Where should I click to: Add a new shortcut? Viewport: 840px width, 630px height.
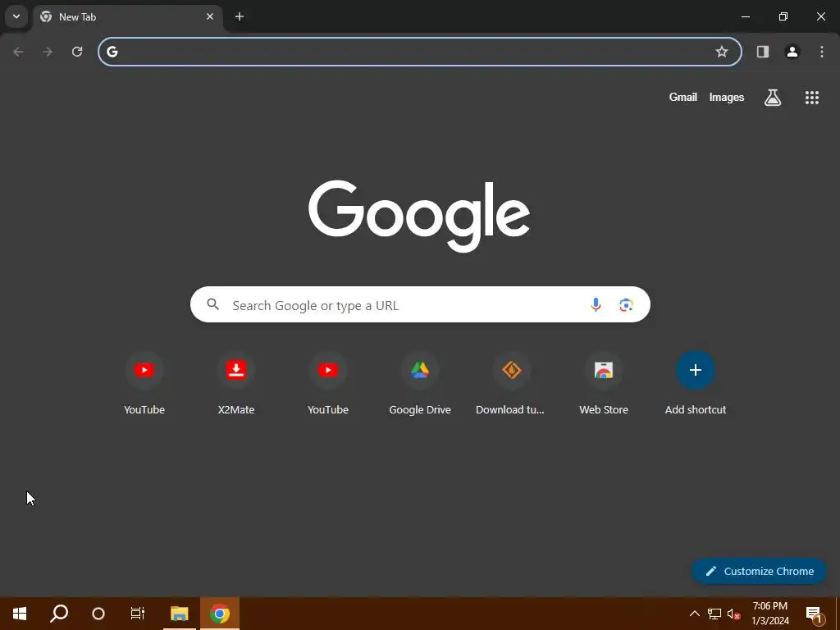(696, 383)
